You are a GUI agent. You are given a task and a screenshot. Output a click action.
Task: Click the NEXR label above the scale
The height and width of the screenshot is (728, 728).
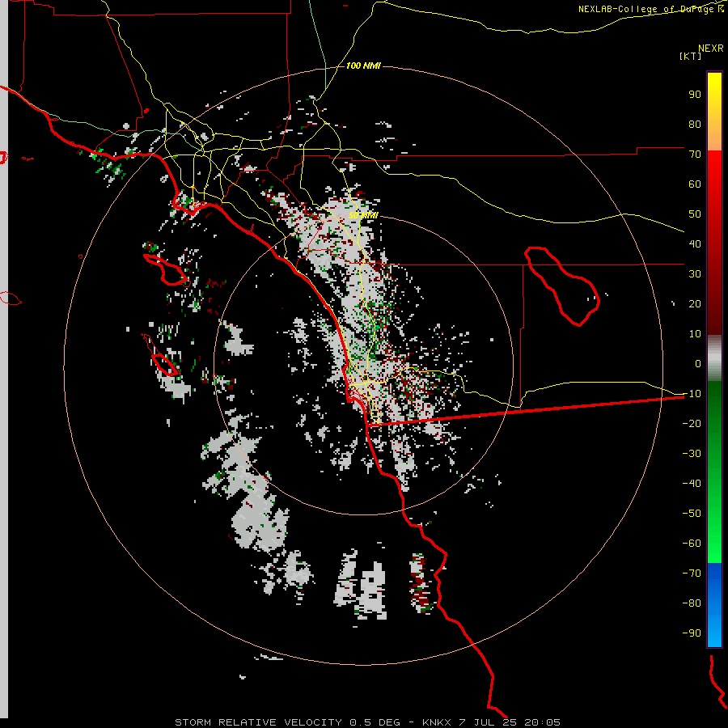click(x=710, y=49)
